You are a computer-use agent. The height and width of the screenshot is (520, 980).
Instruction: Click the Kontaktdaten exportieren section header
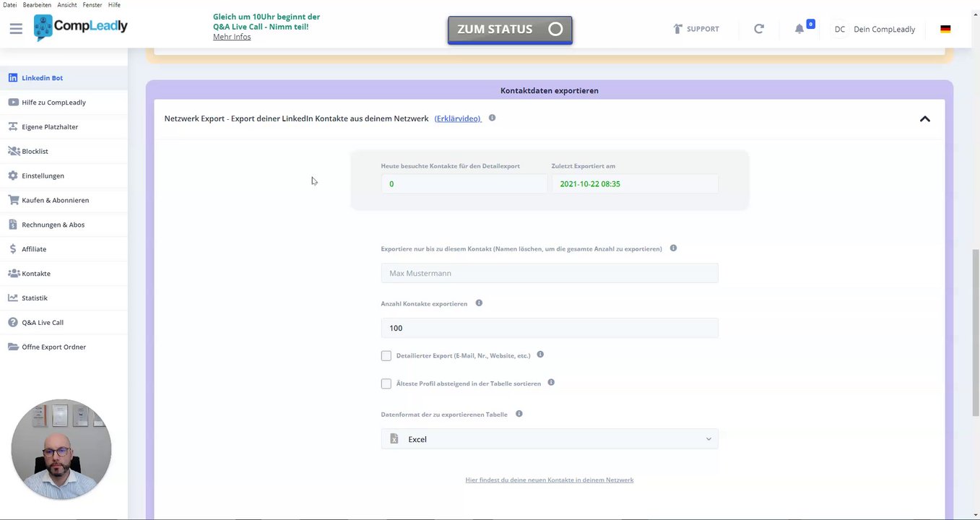[x=550, y=90]
